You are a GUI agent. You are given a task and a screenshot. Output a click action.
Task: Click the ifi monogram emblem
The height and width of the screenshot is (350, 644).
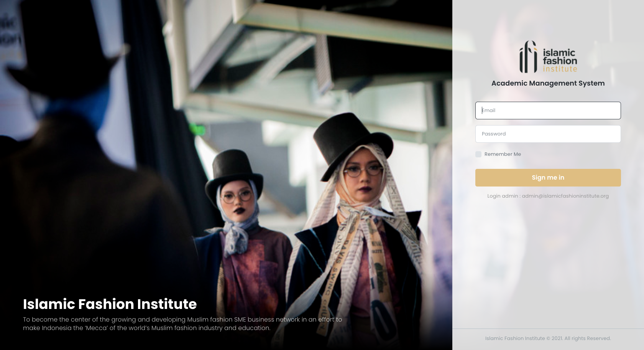click(529, 57)
